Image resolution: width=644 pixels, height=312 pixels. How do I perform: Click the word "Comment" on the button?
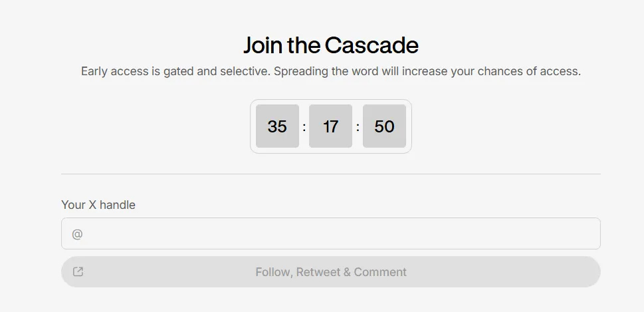click(x=380, y=272)
